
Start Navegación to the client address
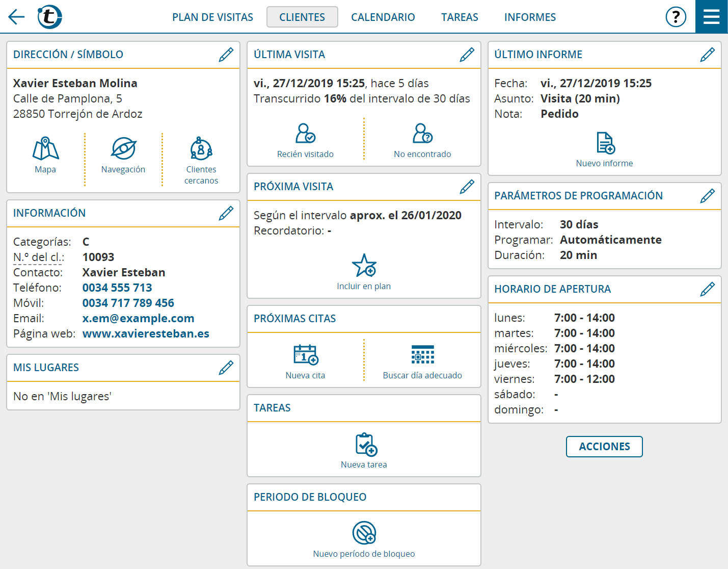123,149
